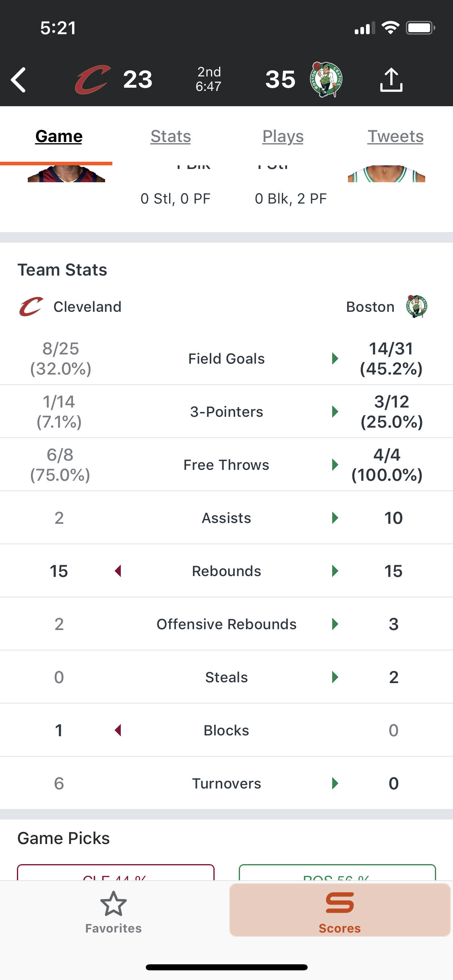The width and height of the screenshot is (453, 980).
Task: Tap the Cavaliers logo in score header
Action: tap(93, 80)
